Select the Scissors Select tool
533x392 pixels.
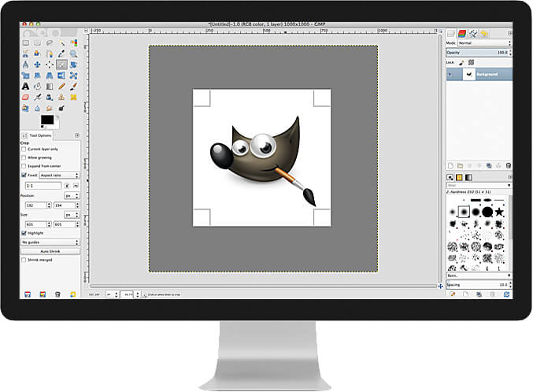(x=25, y=54)
